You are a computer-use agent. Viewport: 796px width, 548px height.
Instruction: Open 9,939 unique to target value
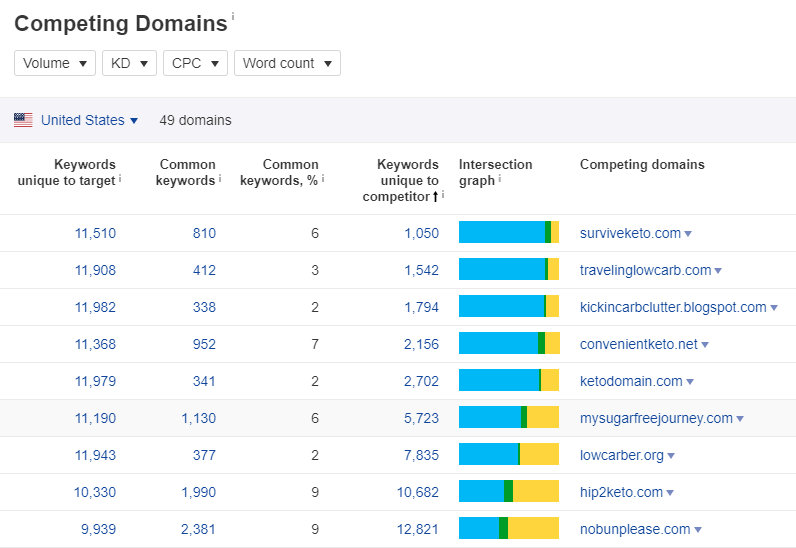98,529
